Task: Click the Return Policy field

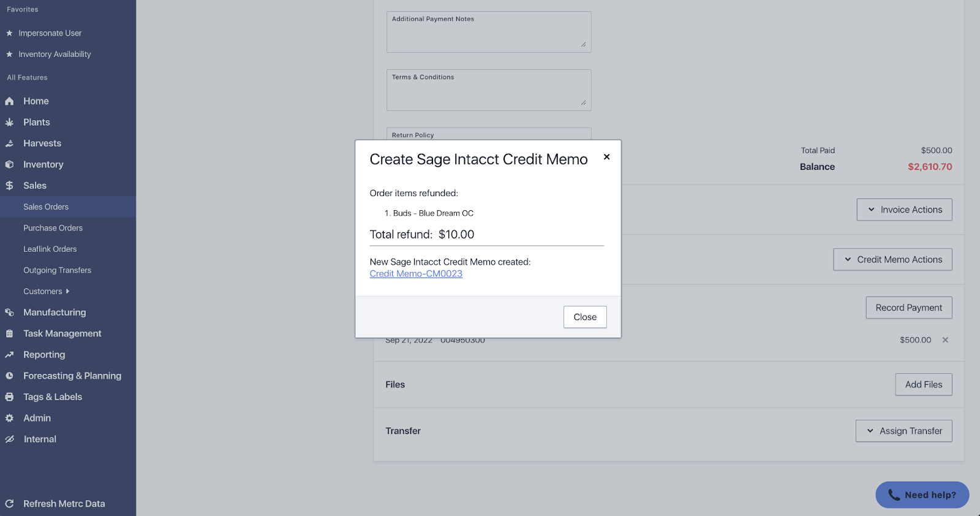Action: click(x=489, y=134)
